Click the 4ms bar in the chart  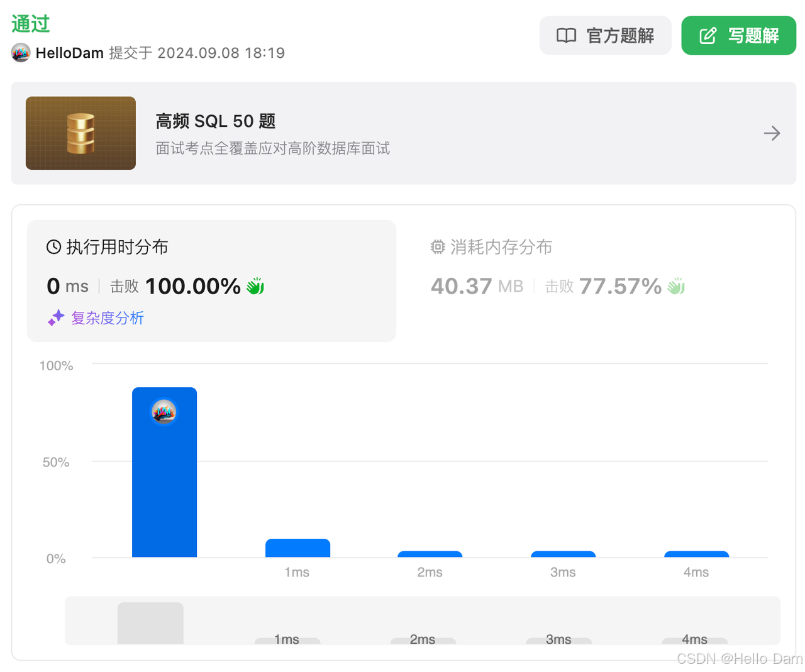coord(697,554)
